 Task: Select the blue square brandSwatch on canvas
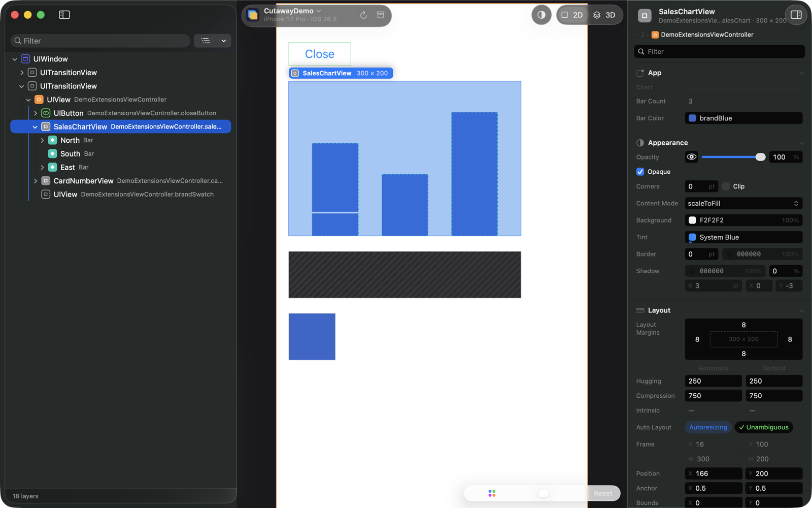312,337
